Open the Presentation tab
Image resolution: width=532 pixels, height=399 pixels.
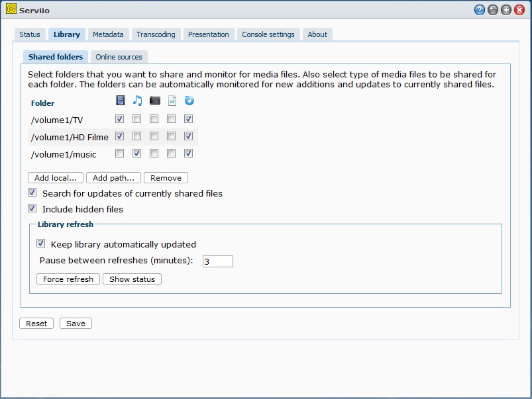(x=209, y=34)
